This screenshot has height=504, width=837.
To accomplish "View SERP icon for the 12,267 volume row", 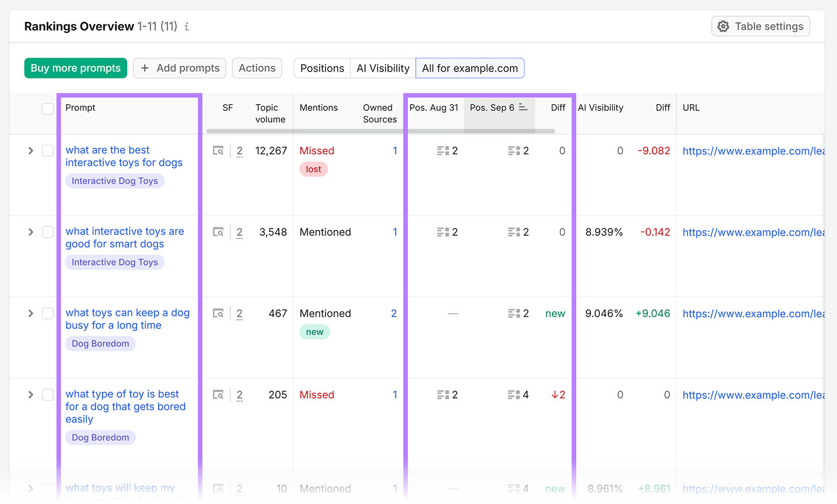I will click(218, 151).
